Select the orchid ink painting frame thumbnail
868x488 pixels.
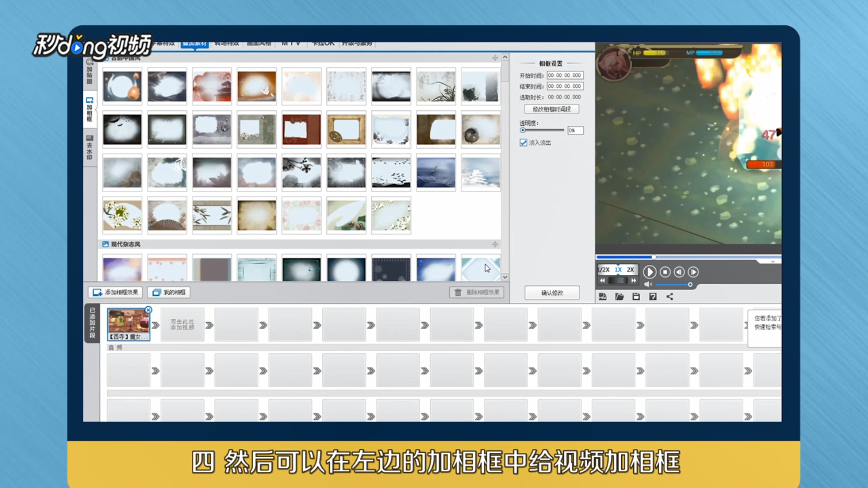tap(436, 86)
